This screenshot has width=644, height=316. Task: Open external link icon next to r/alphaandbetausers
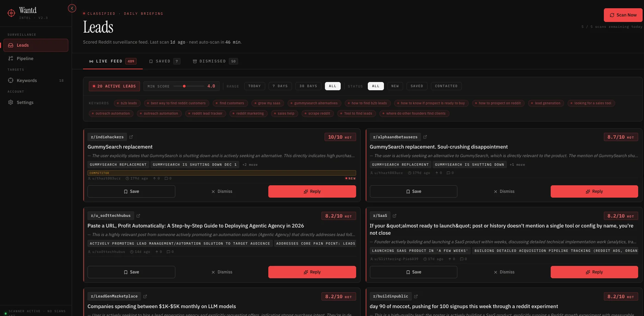(425, 137)
